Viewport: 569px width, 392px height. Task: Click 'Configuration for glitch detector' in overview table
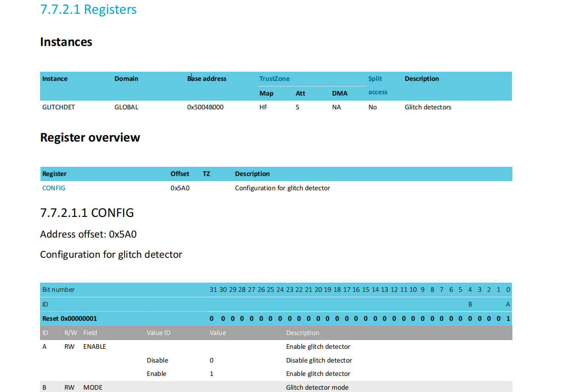pyautogui.click(x=282, y=188)
